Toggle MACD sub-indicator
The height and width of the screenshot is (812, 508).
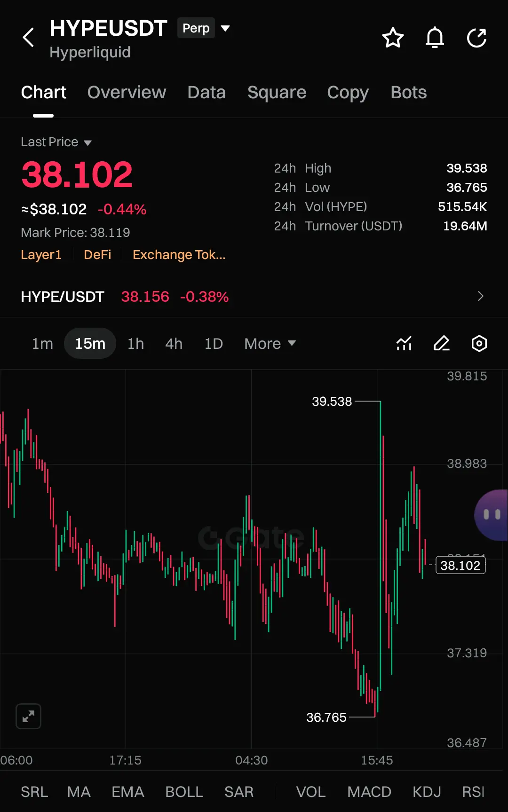(369, 792)
